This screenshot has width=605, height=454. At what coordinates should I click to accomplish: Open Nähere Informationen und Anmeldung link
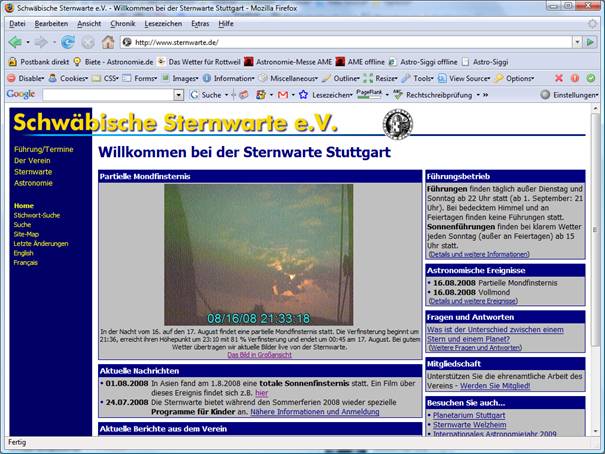[315, 412]
